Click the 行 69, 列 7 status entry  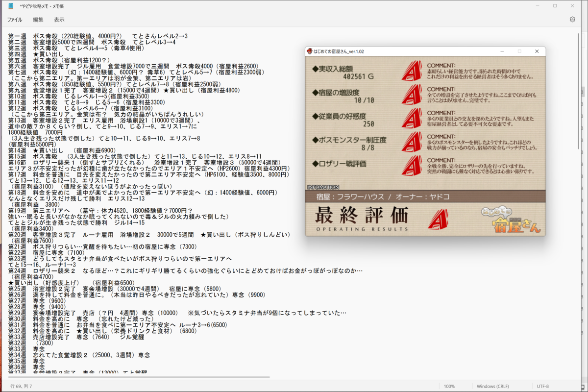pyautogui.click(x=21, y=387)
